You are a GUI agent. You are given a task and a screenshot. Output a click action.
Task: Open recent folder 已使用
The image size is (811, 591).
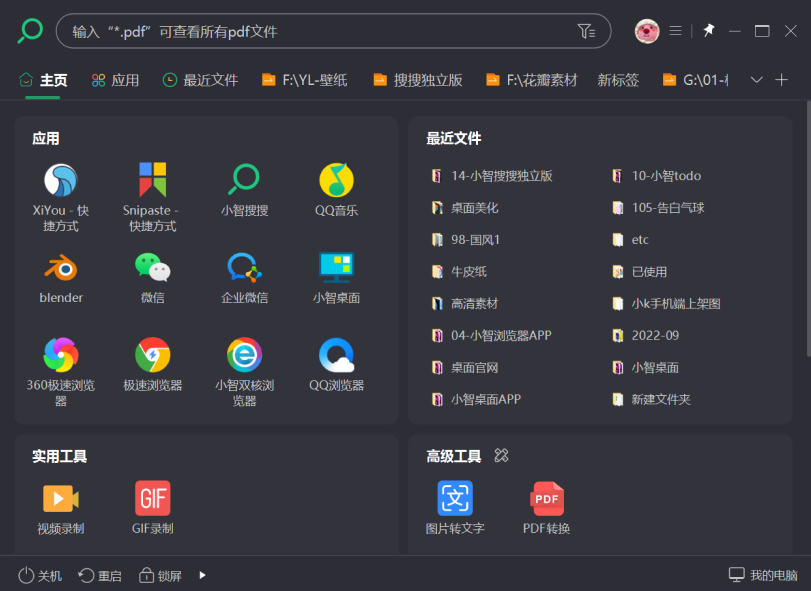(x=639, y=271)
